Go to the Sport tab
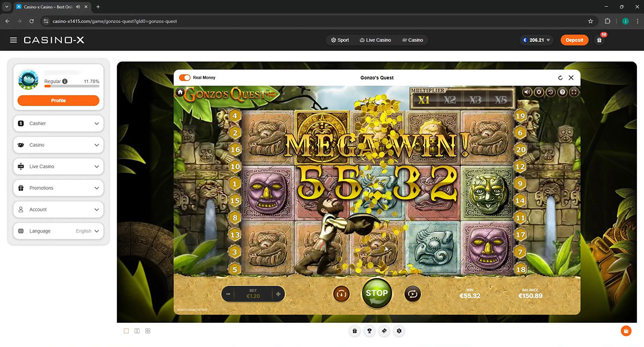Viewport: 644px width, 347px height. (340, 40)
